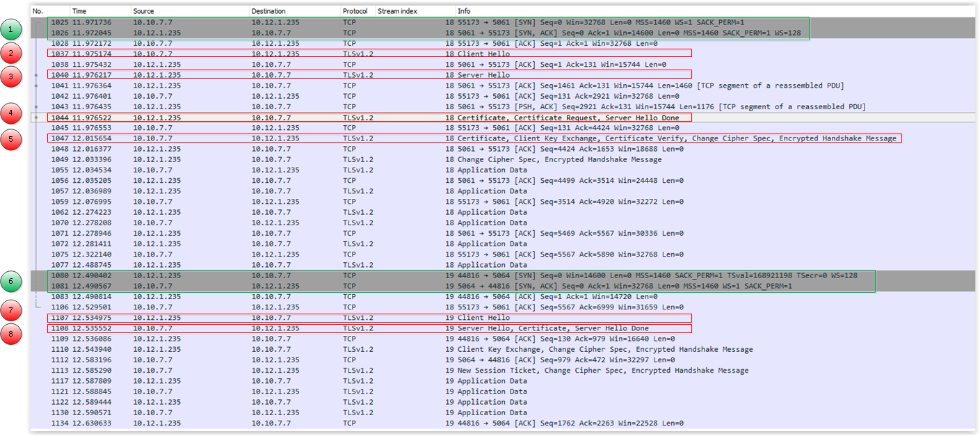Select packet 1072 Application Data row
Viewport: 980px width, 436px height.
click(502, 244)
